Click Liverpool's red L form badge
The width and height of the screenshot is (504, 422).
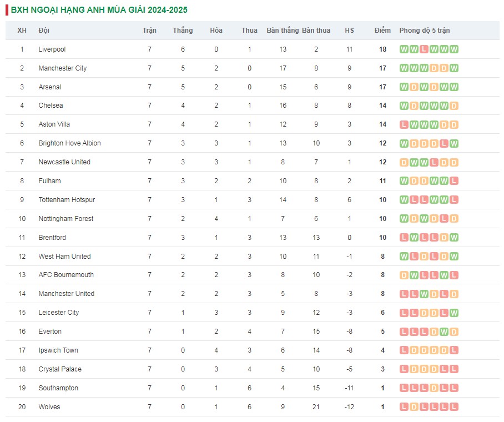coord(424,49)
